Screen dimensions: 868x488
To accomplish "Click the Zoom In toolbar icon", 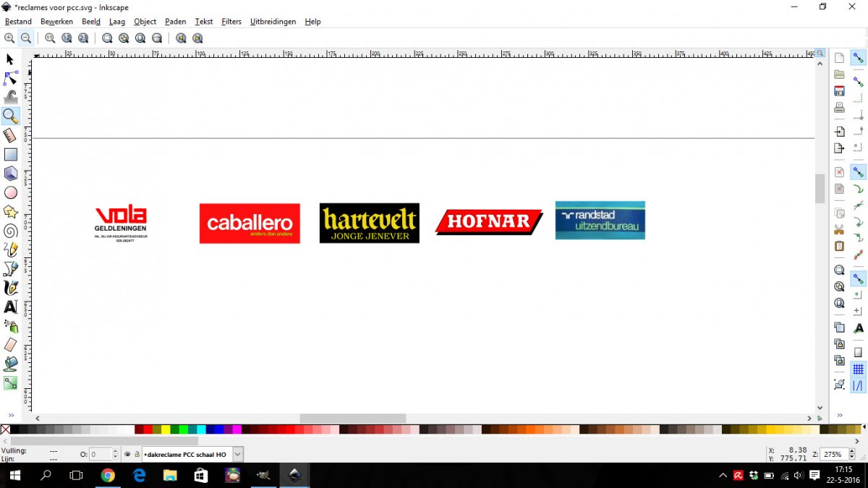I will pyautogui.click(x=9, y=38).
